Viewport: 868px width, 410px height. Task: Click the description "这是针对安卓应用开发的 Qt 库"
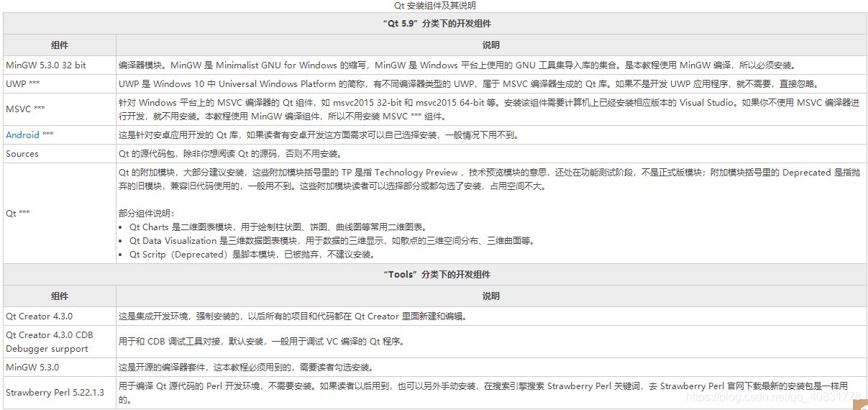coord(319,135)
